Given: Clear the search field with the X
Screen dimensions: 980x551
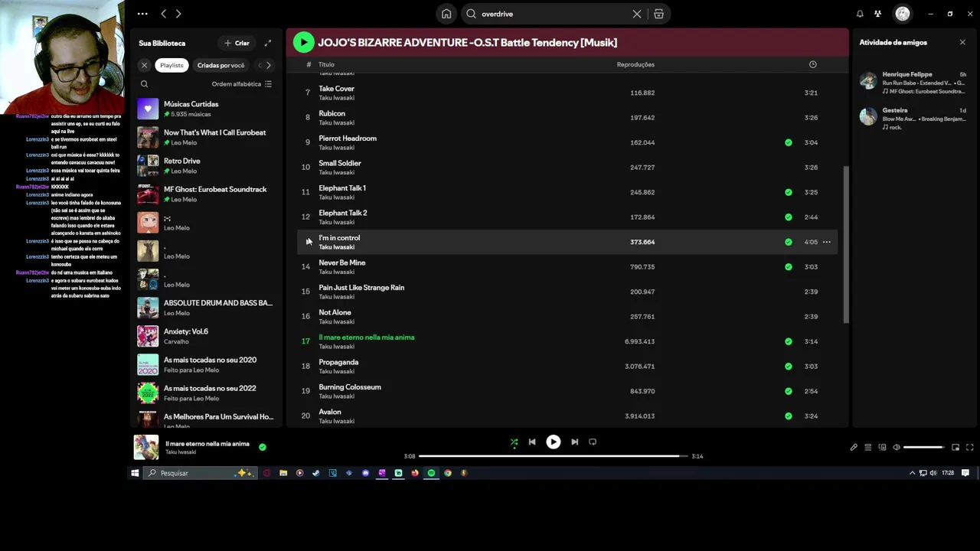Looking at the screenshot, I should (637, 14).
